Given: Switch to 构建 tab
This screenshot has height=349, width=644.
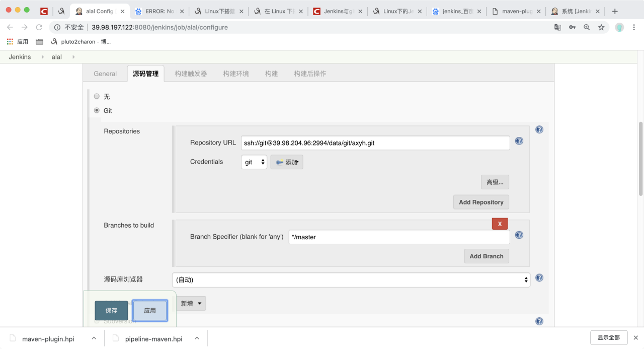Looking at the screenshot, I should click(272, 74).
